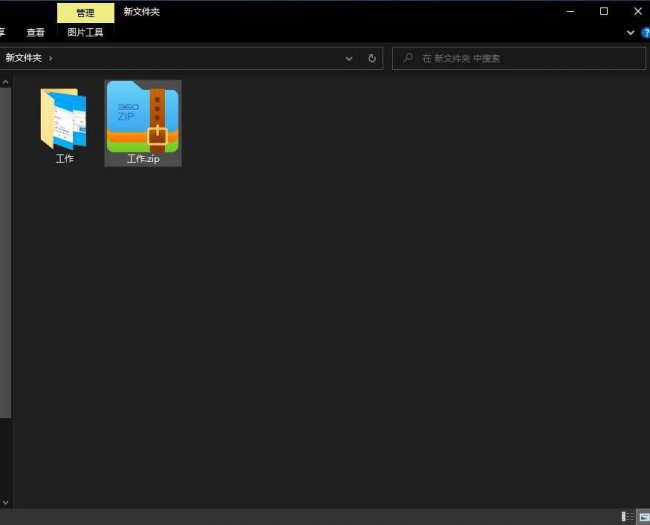Maximize the 新文件夹 window
650x525 pixels.
[x=604, y=11]
